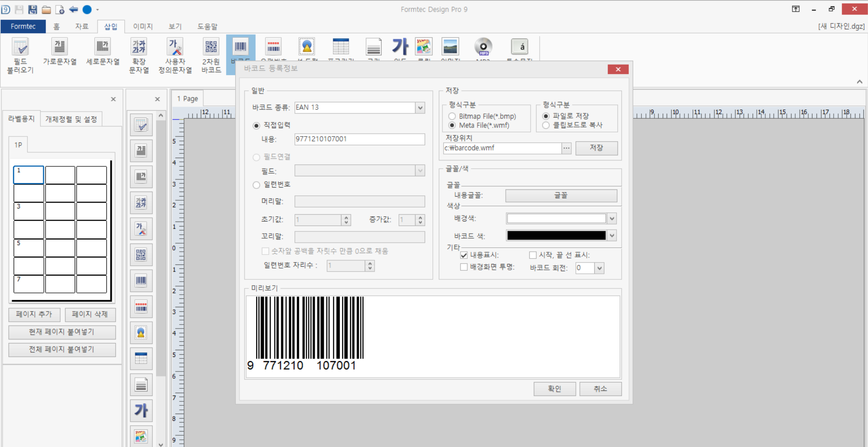
Task: Click the vertical text icon in the side toolbar
Action: [141, 177]
